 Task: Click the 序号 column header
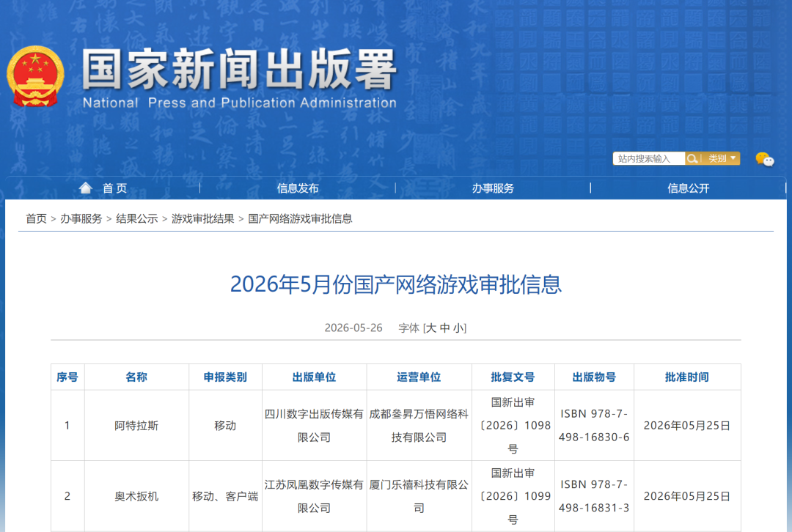67,377
